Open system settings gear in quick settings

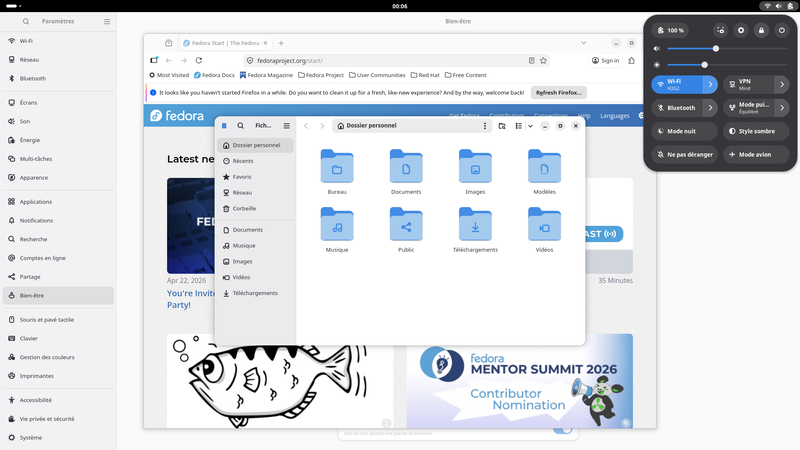coord(741,31)
